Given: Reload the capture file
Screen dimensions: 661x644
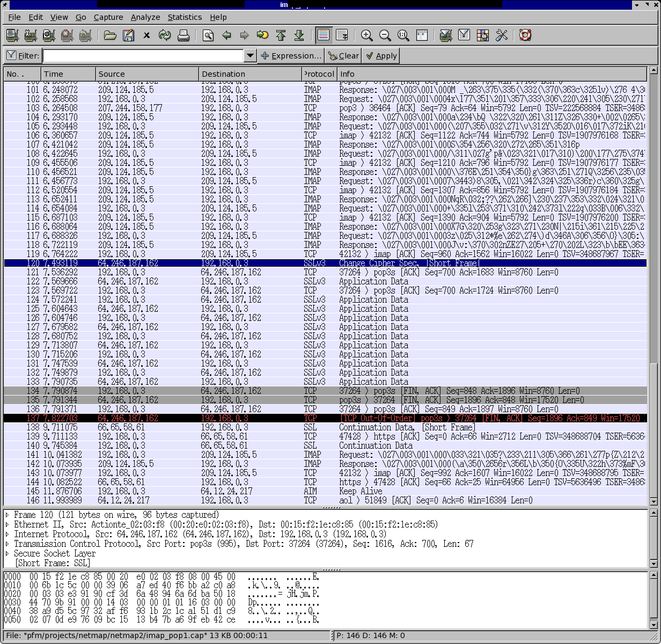Looking at the screenshot, I should coord(165,36).
